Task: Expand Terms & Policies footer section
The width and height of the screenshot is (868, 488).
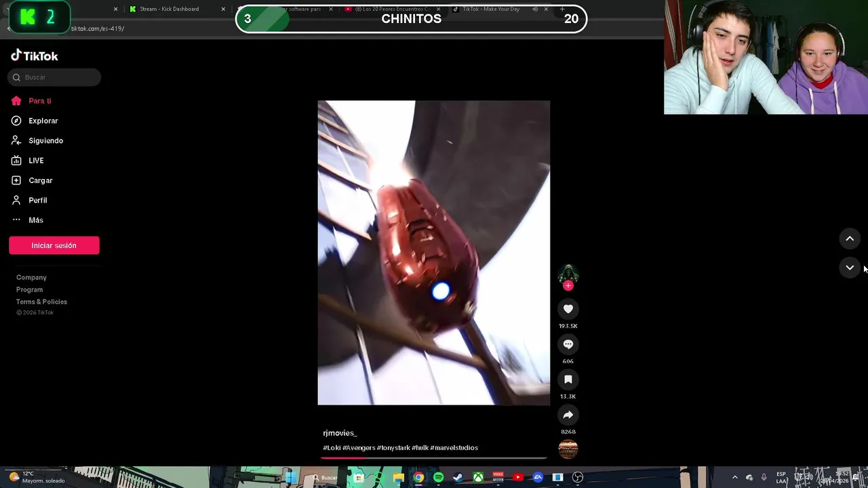Action: [41, 302]
